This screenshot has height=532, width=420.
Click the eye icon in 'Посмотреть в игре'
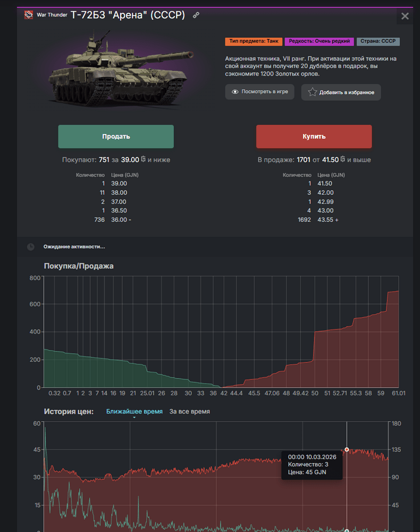[234, 92]
